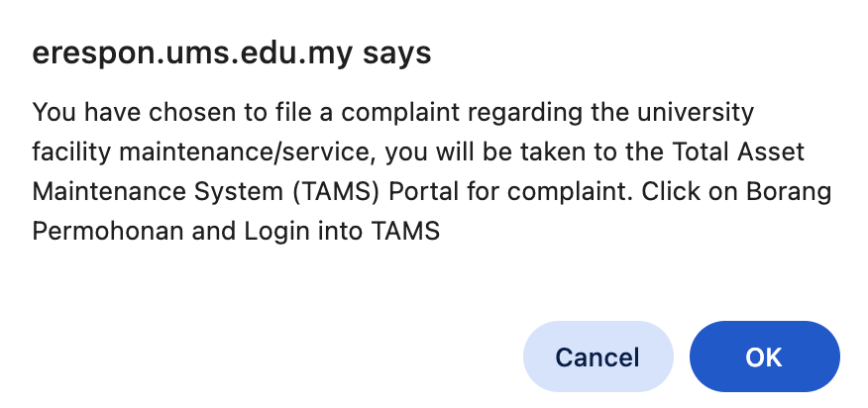Screen dimensions: 868x408
Task: Click the Cancel button
Action: pos(597,357)
